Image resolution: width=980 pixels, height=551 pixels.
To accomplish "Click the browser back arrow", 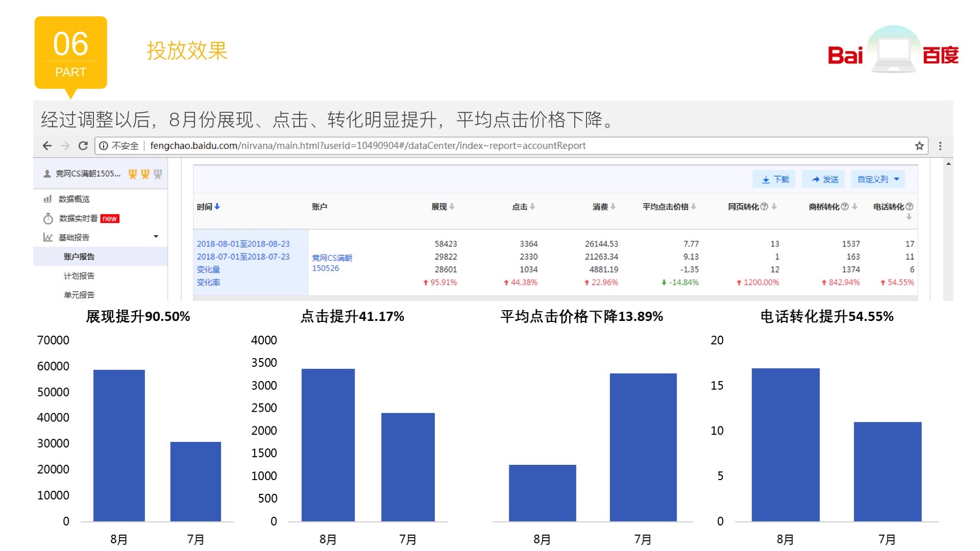I will [47, 146].
